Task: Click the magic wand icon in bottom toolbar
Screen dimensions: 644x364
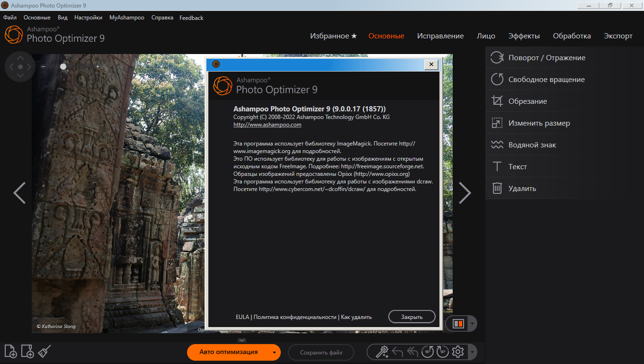Action: [x=382, y=352]
